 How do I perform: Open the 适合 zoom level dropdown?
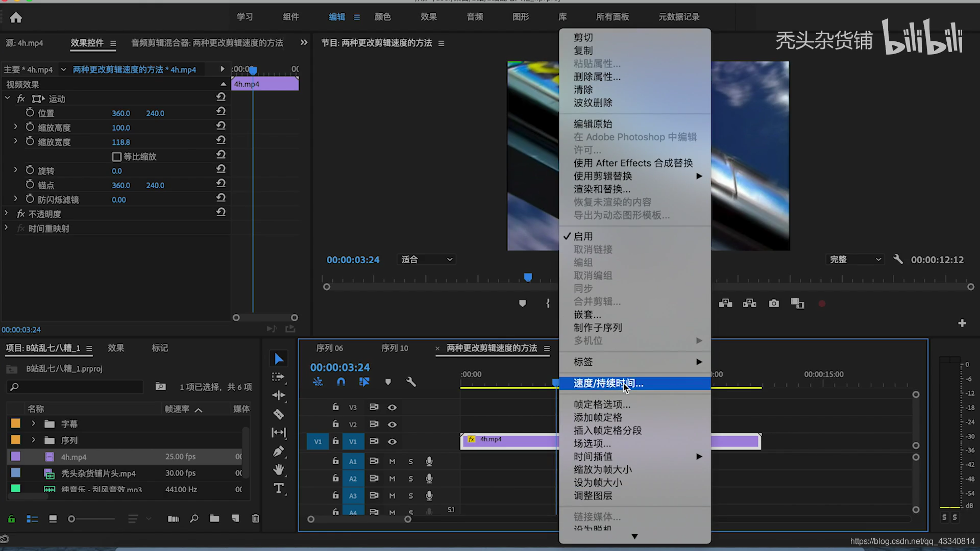point(427,260)
